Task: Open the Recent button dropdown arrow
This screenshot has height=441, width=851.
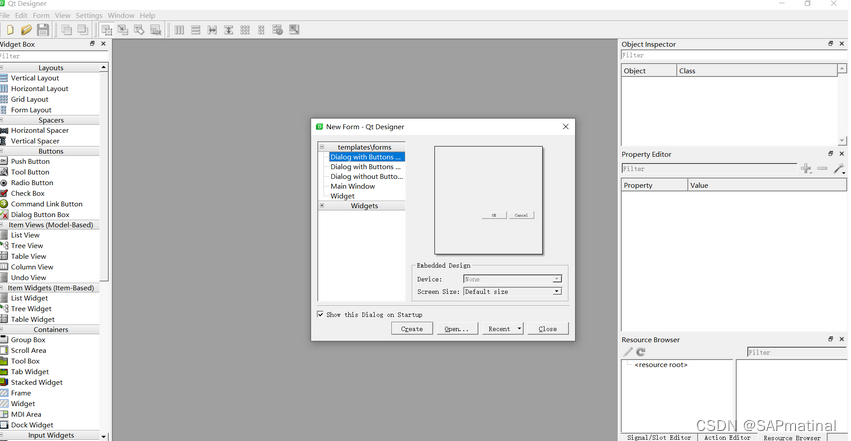Action: click(x=519, y=329)
